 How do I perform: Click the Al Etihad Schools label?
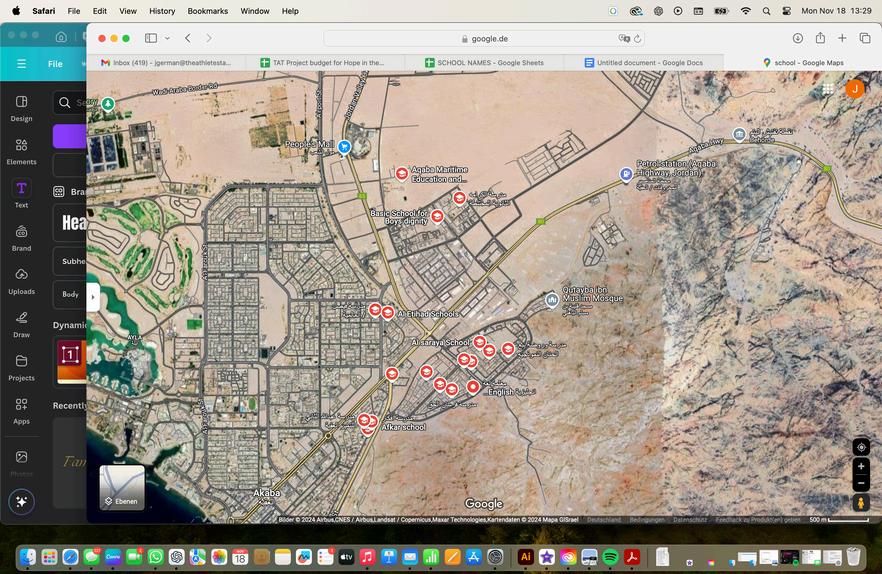coord(428,314)
